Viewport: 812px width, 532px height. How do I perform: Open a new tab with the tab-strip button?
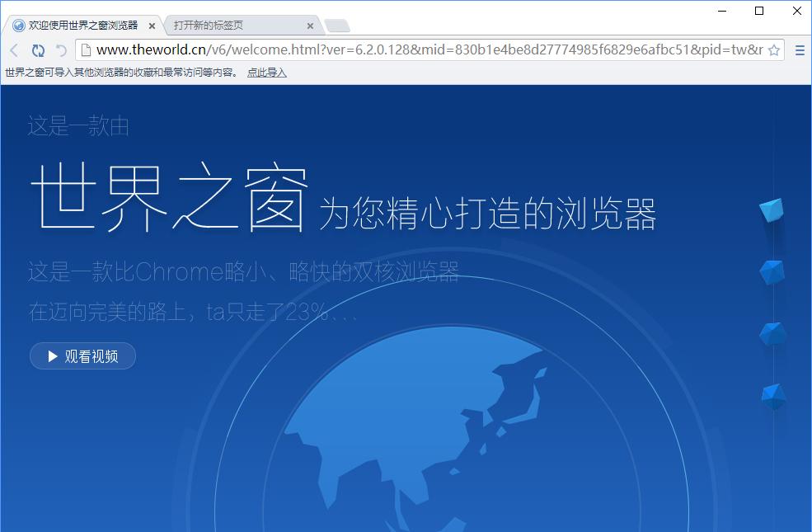pos(337,26)
